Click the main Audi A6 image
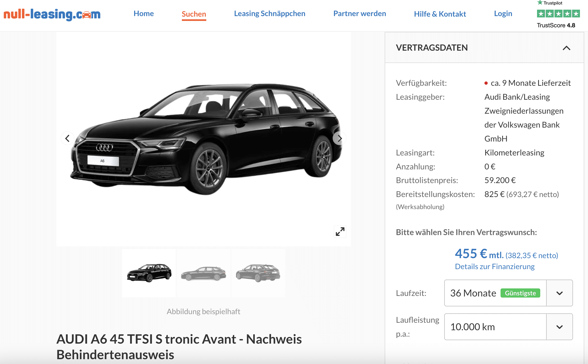 click(203, 139)
